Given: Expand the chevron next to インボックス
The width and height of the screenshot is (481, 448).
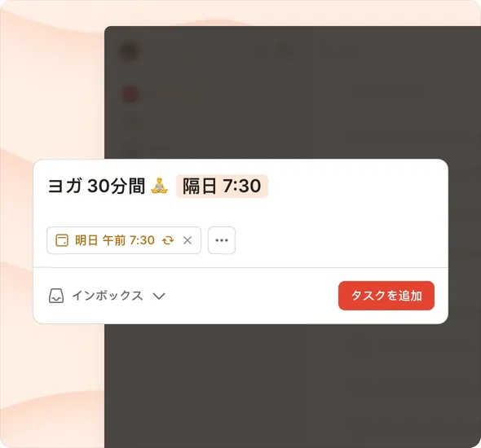Looking at the screenshot, I should click(159, 296).
